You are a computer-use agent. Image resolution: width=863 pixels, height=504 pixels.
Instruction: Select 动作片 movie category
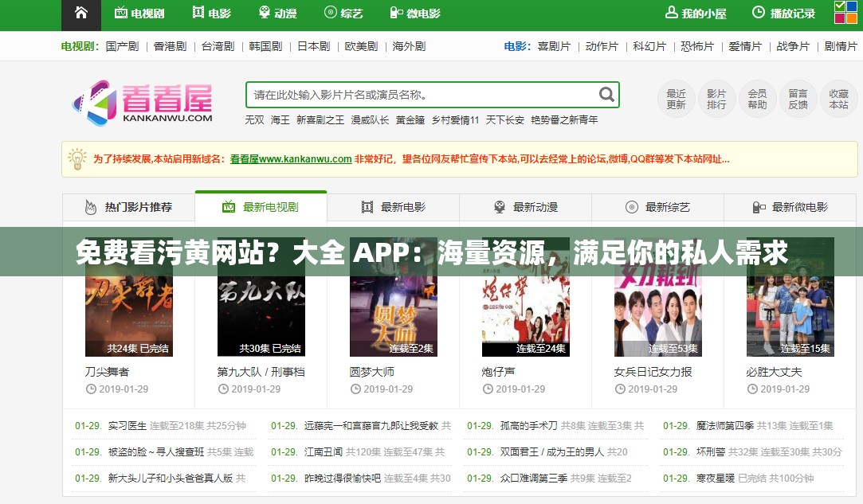pos(602,46)
